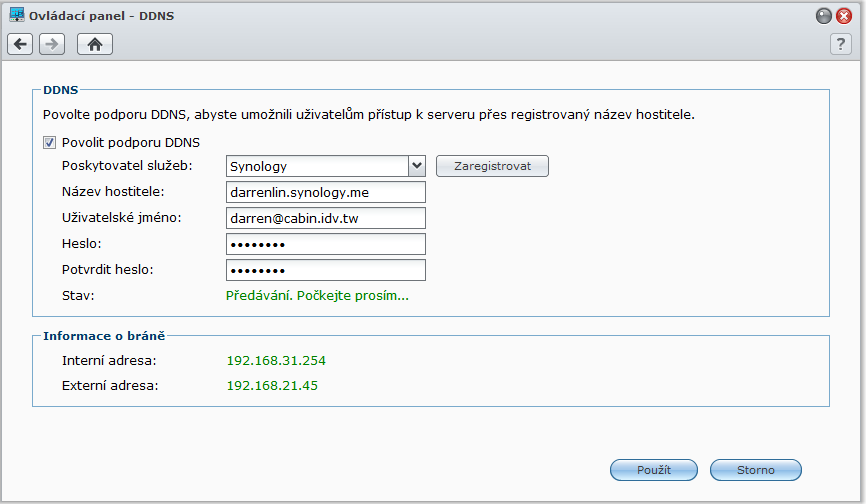
Task: Click the Interní adresa label
Action: coord(109,360)
